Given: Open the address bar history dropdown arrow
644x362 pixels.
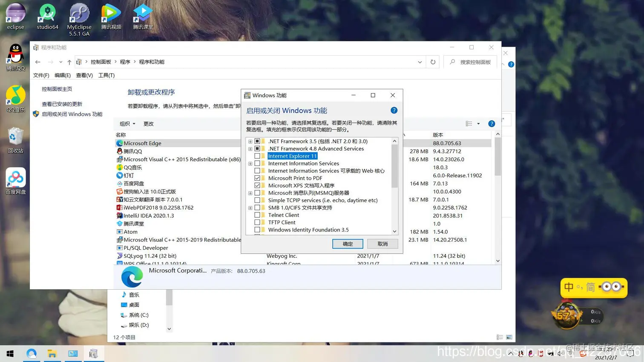Looking at the screenshot, I should coord(420,62).
